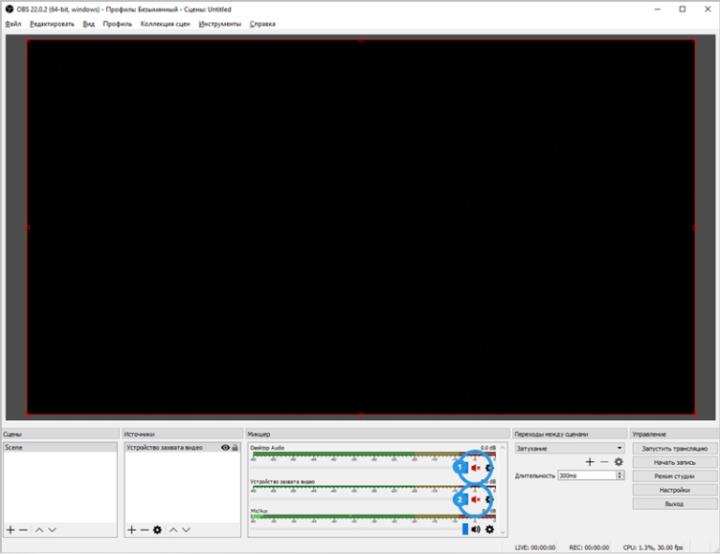Click the Сцены panel header

coord(60,434)
